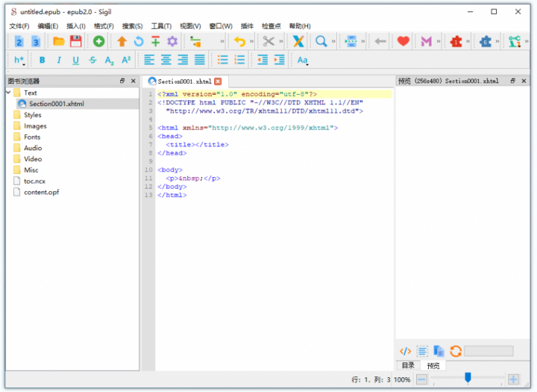Click the Save floppy disk icon

tap(76, 42)
